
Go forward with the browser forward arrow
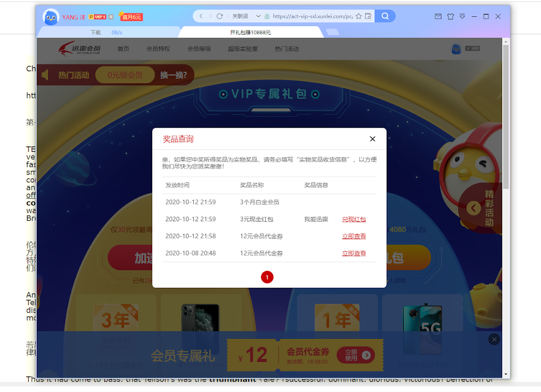(210, 16)
